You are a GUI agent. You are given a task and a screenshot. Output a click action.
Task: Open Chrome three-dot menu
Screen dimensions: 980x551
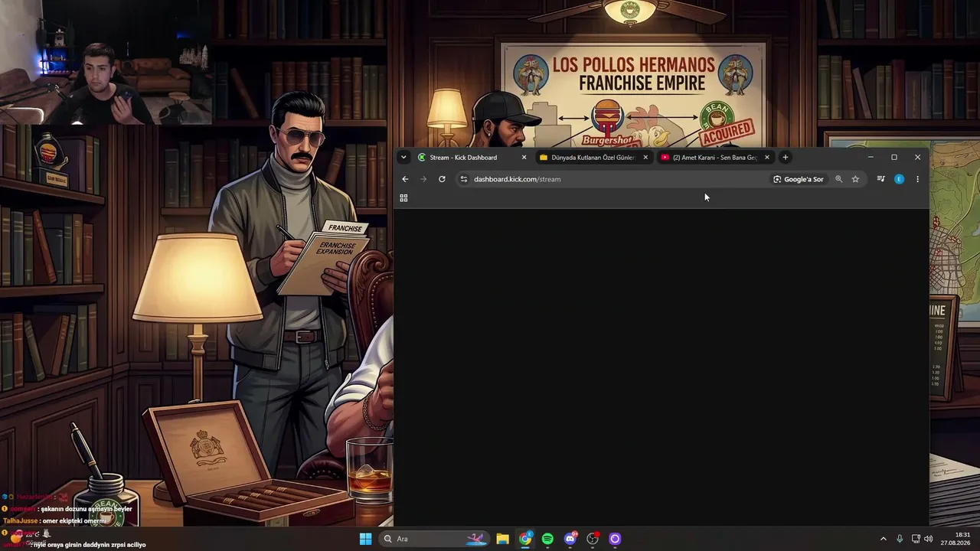[917, 179]
